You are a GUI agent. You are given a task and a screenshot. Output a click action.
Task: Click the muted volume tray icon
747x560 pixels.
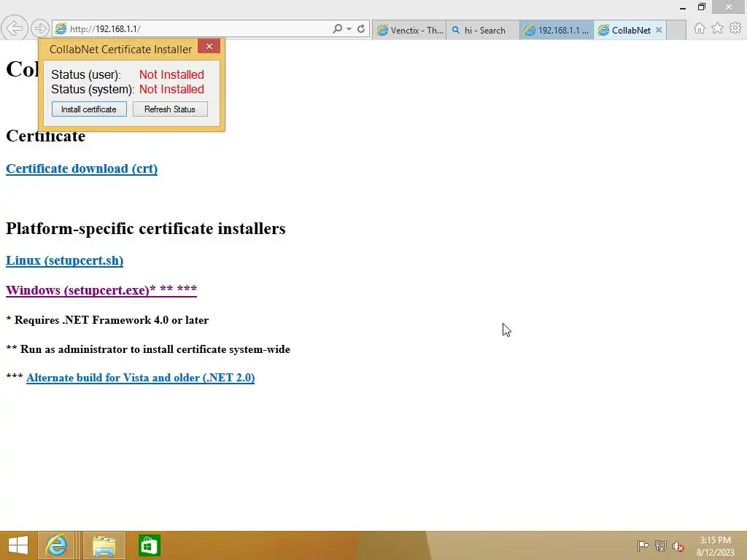tap(678, 546)
